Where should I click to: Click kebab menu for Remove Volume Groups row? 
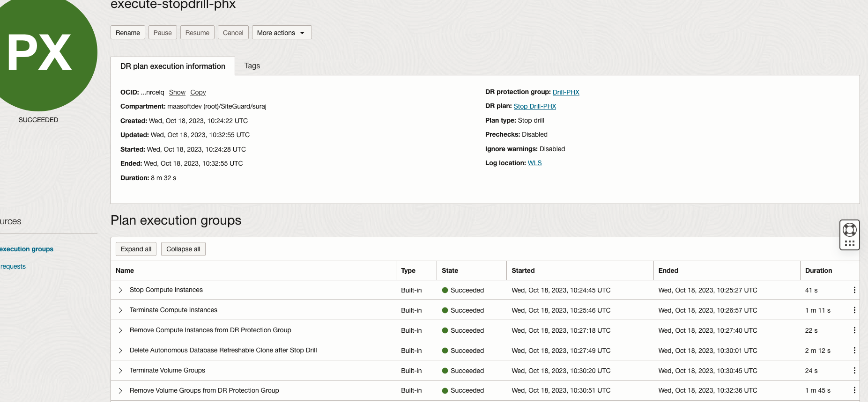[854, 390]
